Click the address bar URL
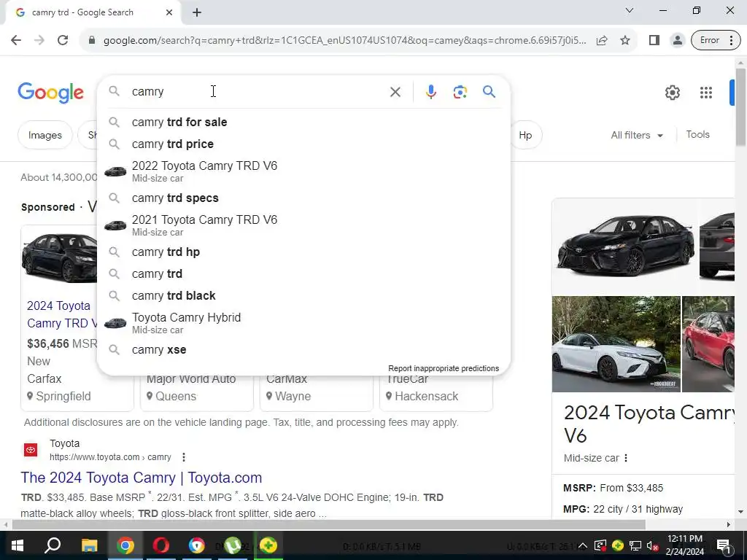 (x=344, y=41)
